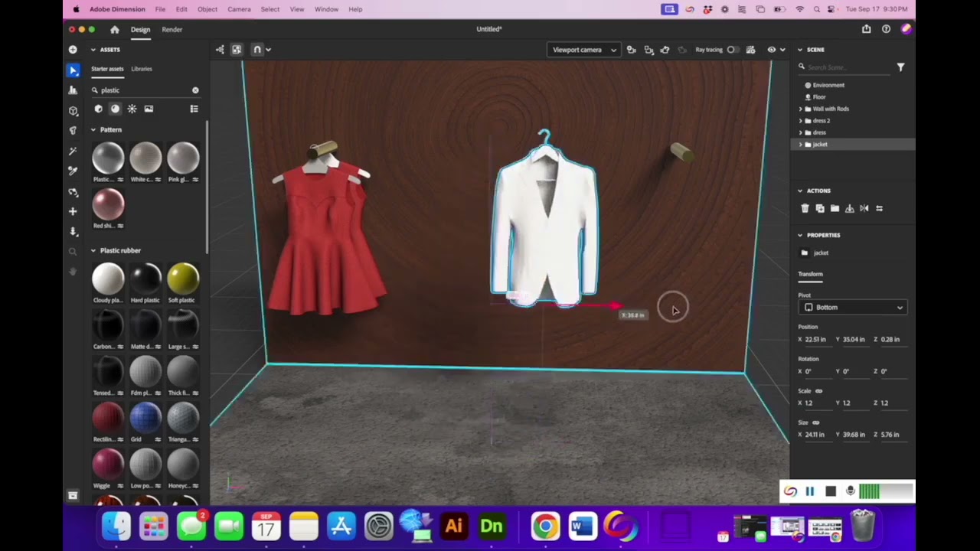980x551 pixels.
Task: Click the Position X value field
Action: (x=818, y=339)
